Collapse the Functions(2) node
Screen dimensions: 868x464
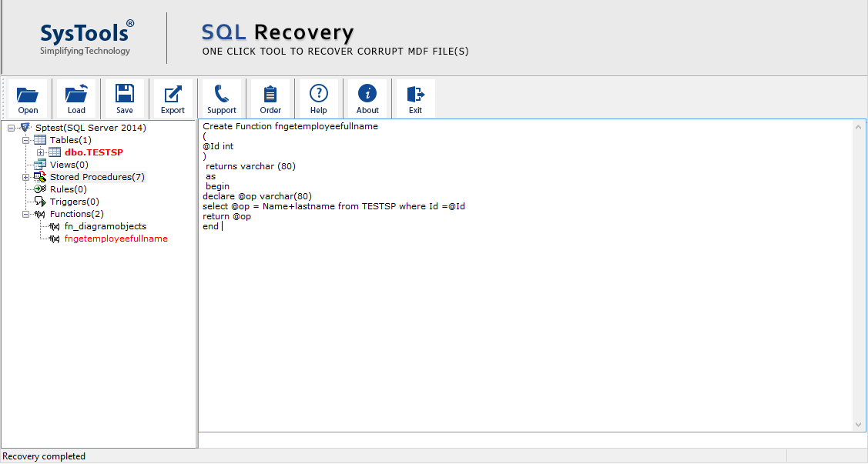coord(25,215)
